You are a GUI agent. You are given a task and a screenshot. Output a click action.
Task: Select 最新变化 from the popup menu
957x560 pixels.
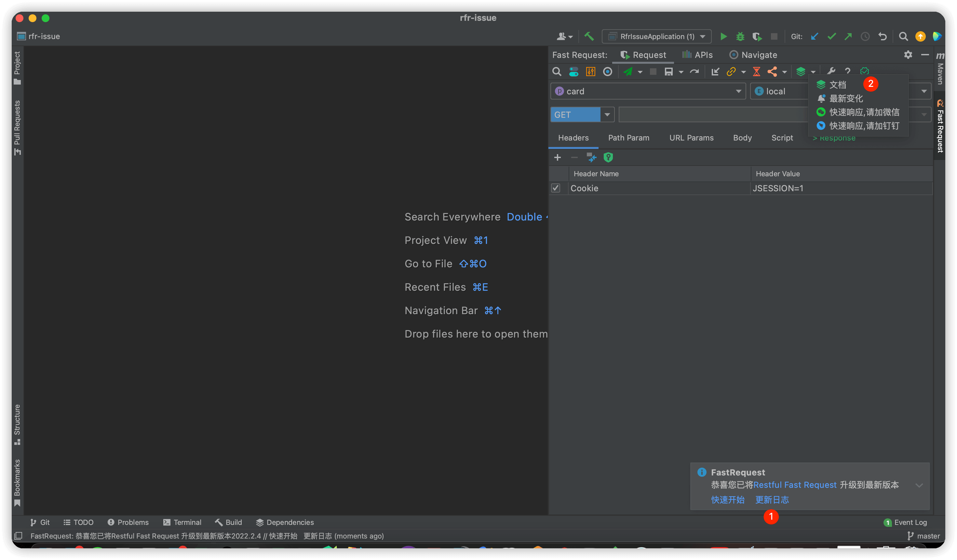[846, 98]
